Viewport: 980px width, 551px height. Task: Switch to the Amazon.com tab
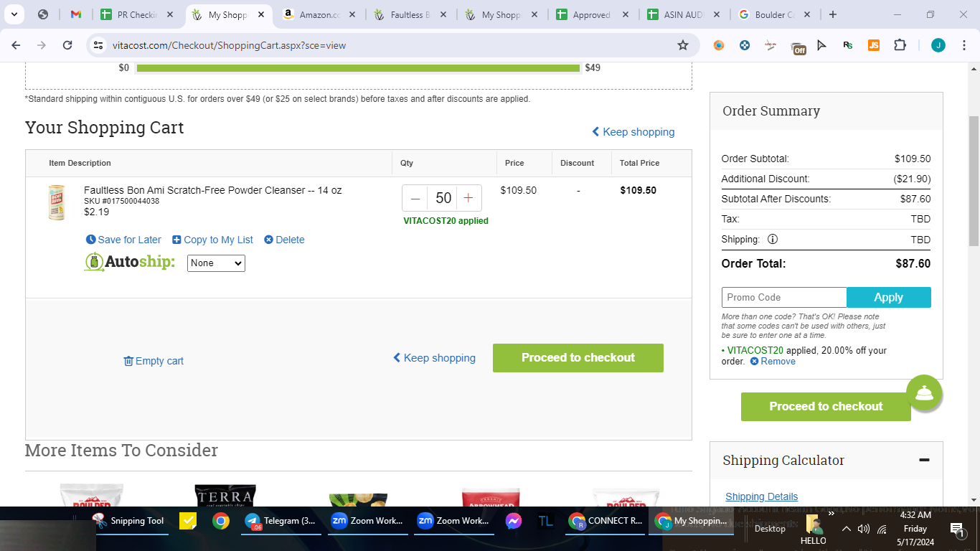pyautogui.click(x=320, y=14)
